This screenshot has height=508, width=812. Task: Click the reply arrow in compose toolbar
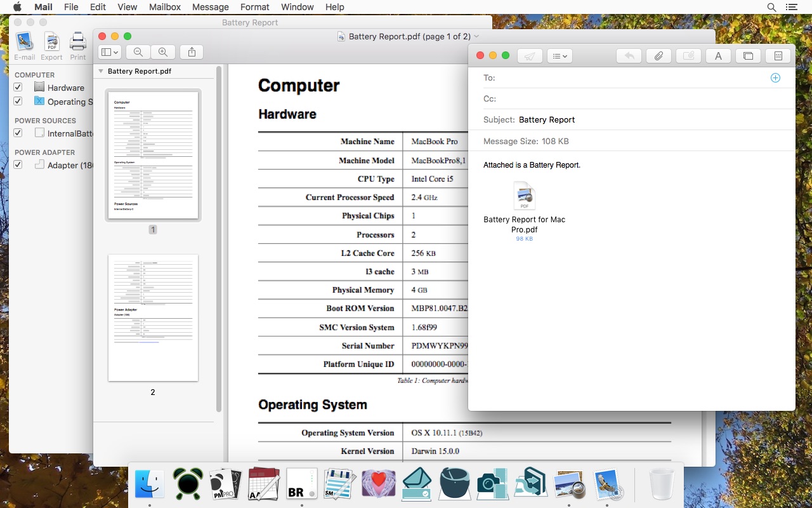[629, 56]
